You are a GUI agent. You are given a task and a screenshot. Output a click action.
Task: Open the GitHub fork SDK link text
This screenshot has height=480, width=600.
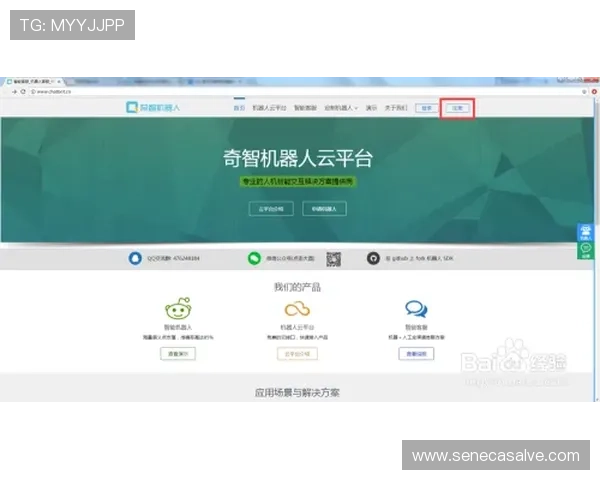(419, 258)
